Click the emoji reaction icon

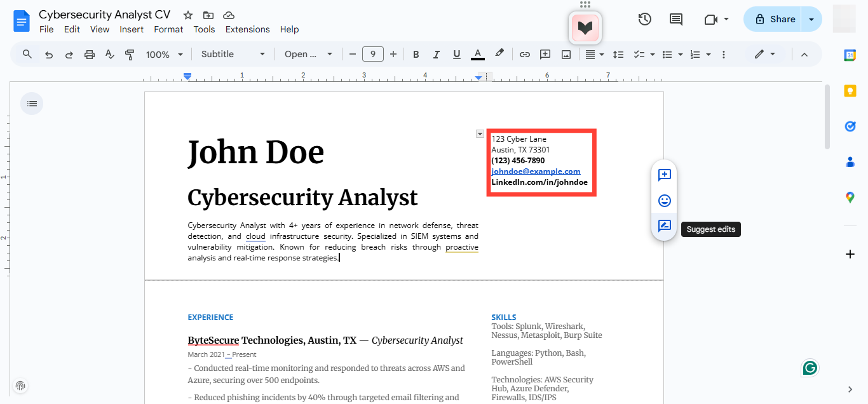(x=664, y=201)
